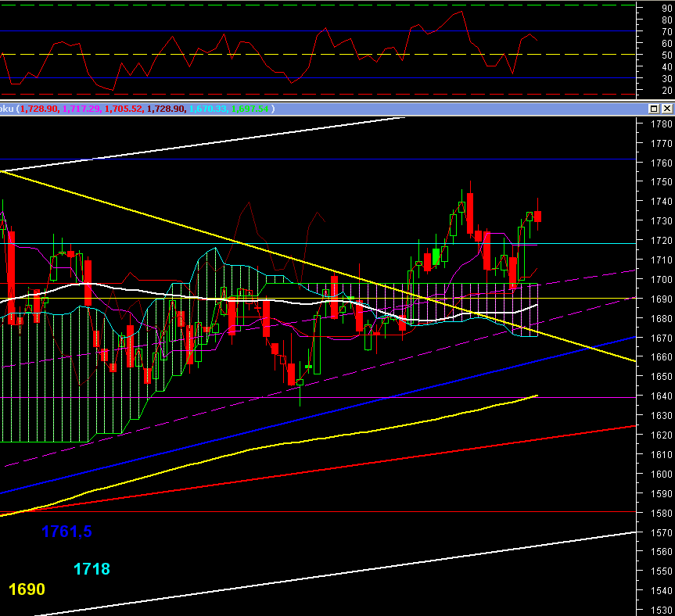
Task: Click the 20 level on RSI axis
Action: tap(667, 91)
